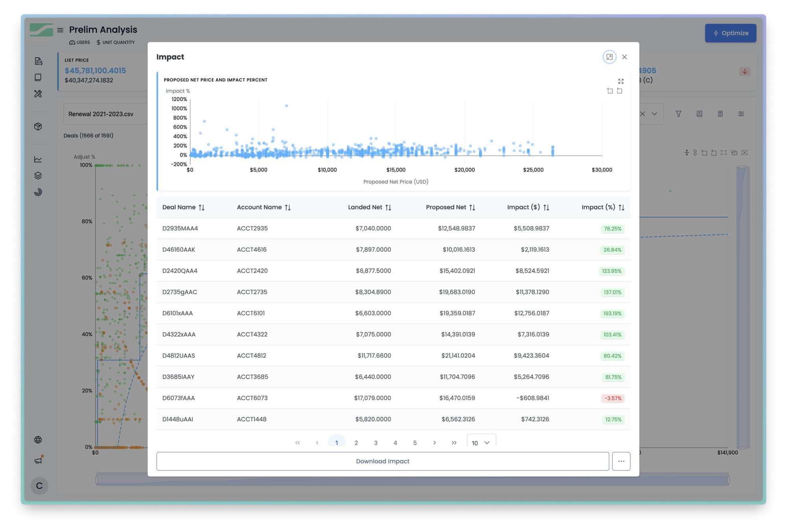Click the Optimize button
Image resolution: width=787 pixels, height=532 pixels.
point(730,33)
